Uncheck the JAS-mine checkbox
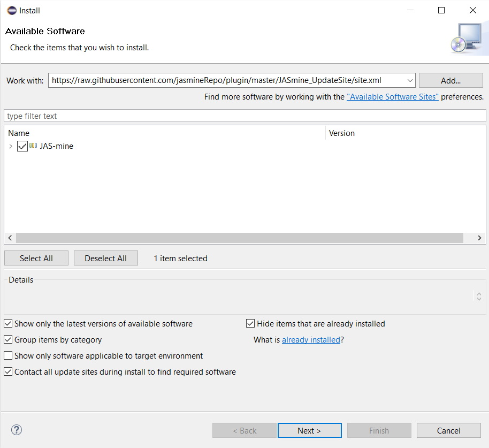 [22, 146]
